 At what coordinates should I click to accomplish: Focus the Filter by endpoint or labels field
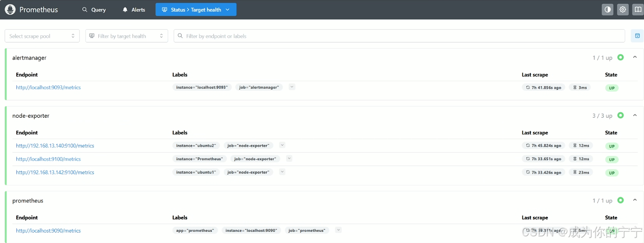coord(399,36)
